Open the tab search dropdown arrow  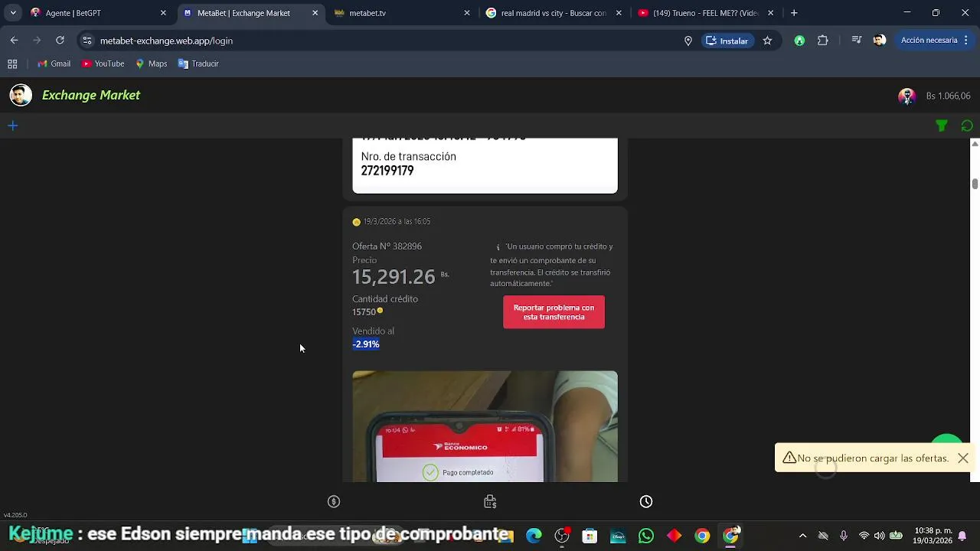pos(12,13)
